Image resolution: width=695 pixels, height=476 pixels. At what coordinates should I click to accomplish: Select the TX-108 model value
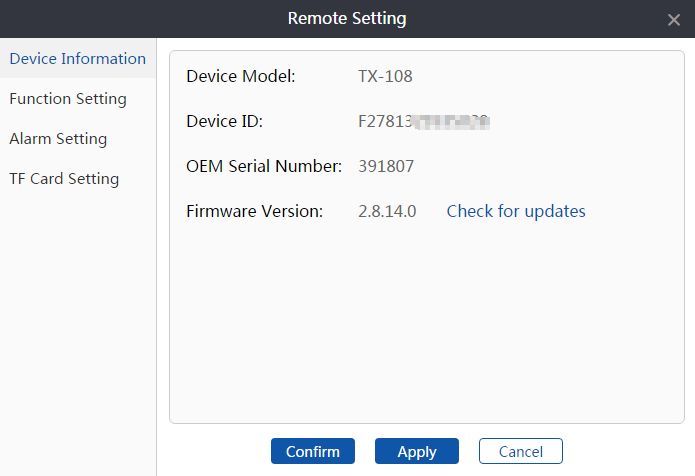[x=385, y=76]
